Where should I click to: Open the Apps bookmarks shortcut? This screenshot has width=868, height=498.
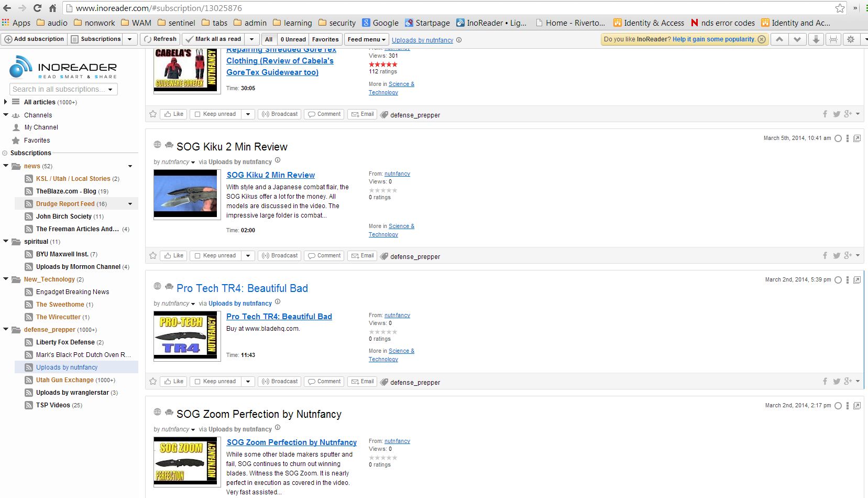[16, 23]
